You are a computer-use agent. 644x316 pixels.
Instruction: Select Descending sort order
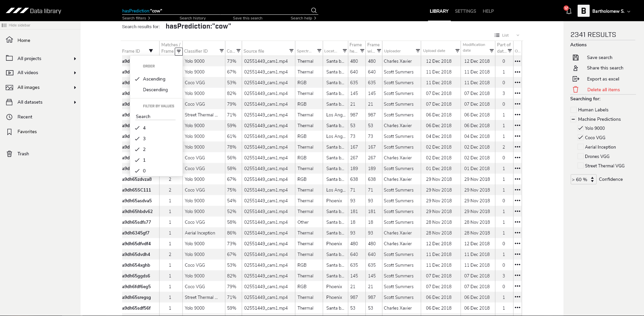tap(155, 90)
